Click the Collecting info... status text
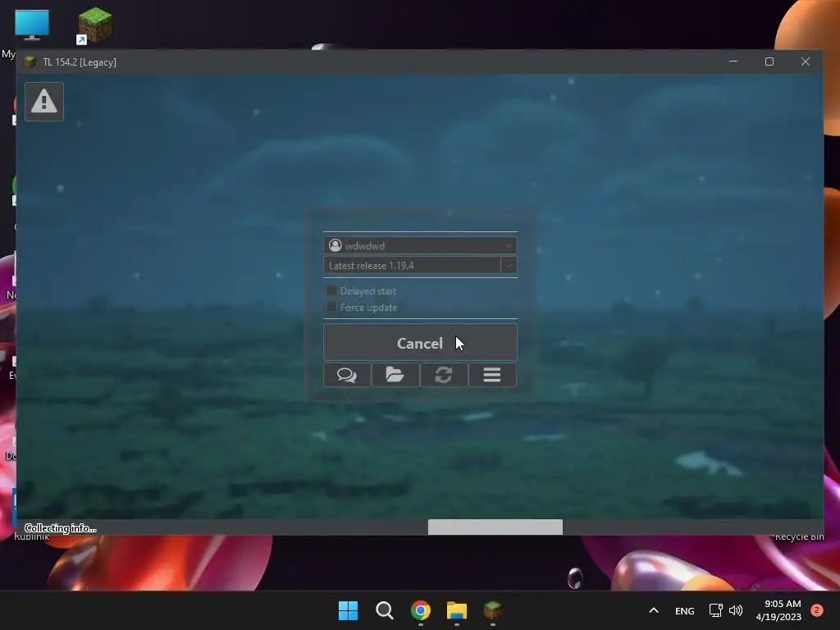This screenshot has height=630, width=840. point(61,528)
